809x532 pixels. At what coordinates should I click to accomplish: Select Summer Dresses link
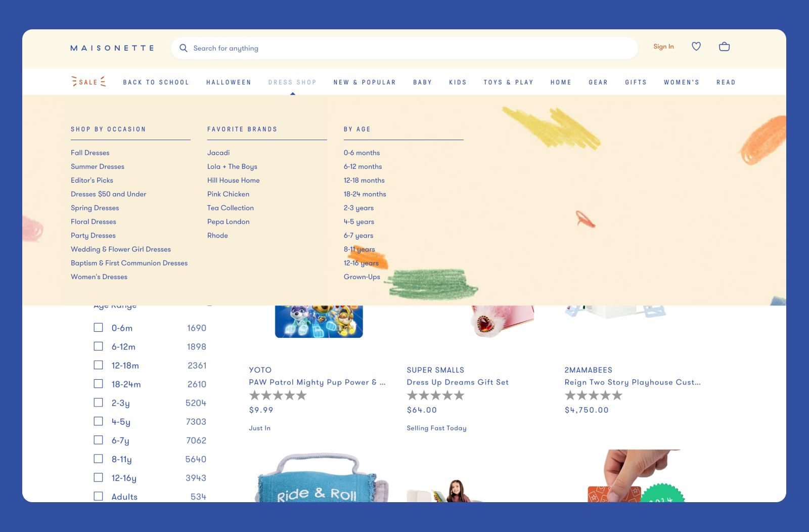tap(98, 166)
